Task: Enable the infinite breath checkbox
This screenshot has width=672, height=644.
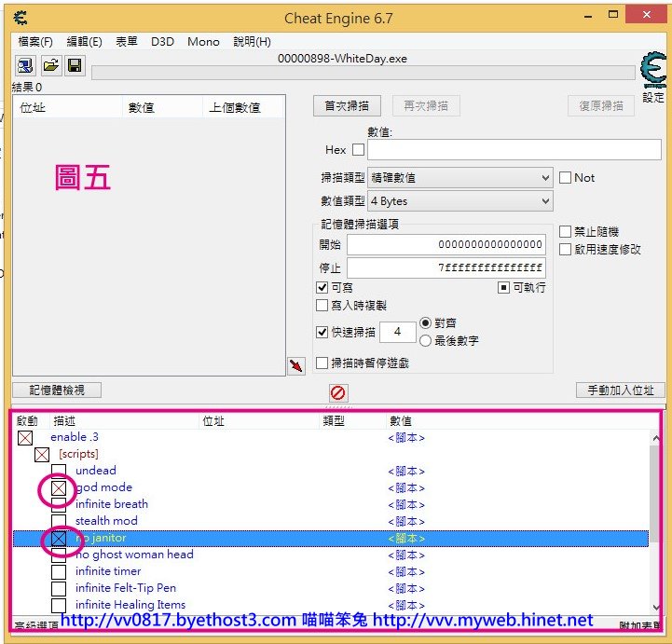Action: [x=59, y=504]
